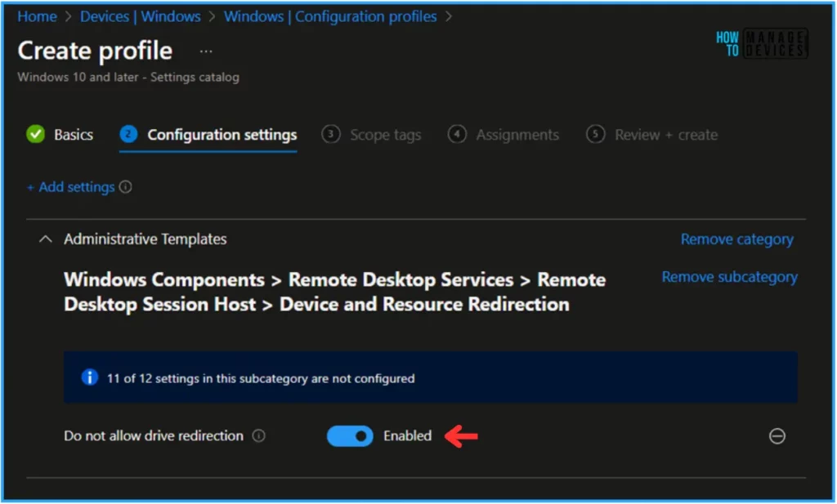837x504 pixels.
Task: Show info tooltip next to Add settings
Action: click(125, 187)
